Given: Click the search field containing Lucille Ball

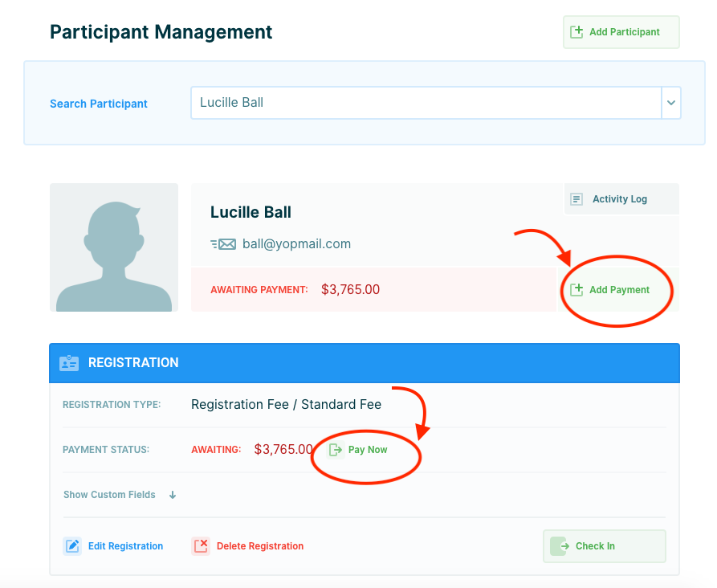Looking at the screenshot, I should (x=424, y=103).
